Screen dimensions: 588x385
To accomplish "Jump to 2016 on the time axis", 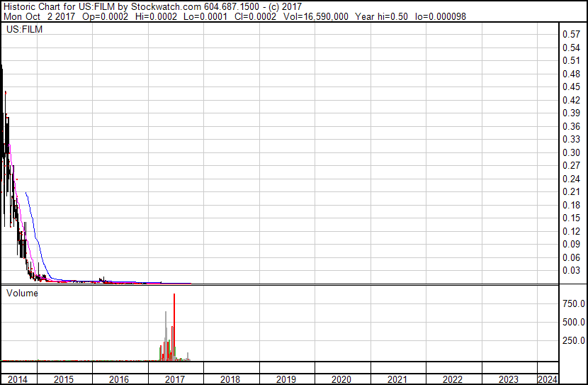I will click(x=119, y=379).
